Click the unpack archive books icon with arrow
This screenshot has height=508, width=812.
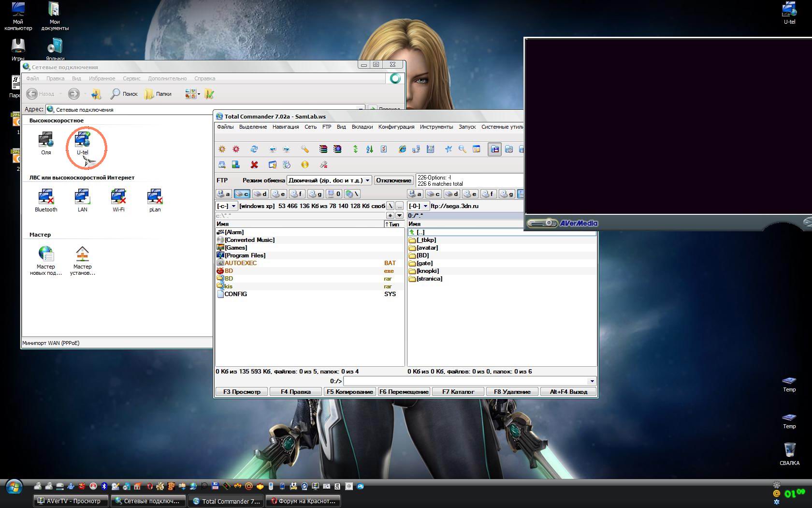coord(337,149)
